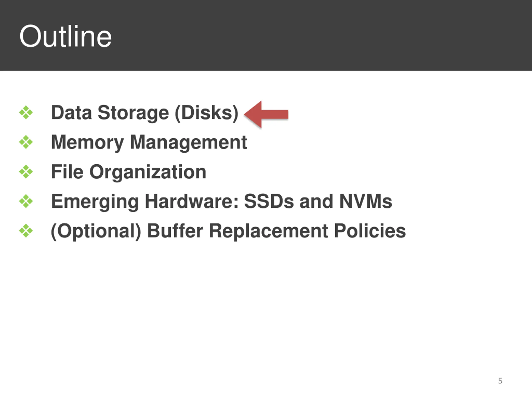Click the green bullet beside File Organization

[26, 172]
